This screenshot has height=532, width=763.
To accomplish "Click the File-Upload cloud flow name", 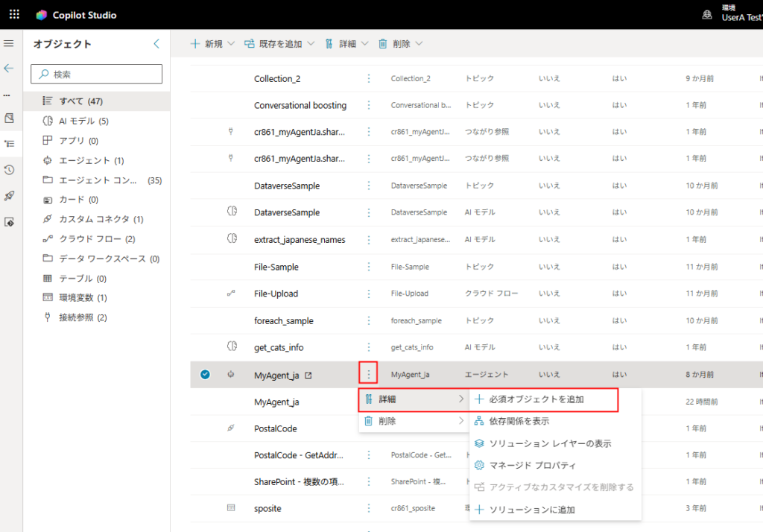I will pyautogui.click(x=276, y=294).
